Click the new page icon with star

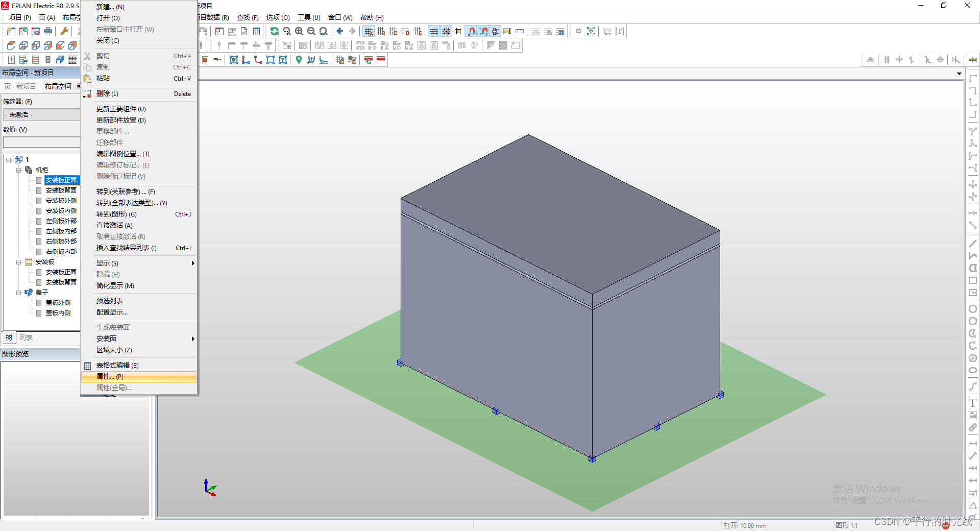[x=11, y=32]
